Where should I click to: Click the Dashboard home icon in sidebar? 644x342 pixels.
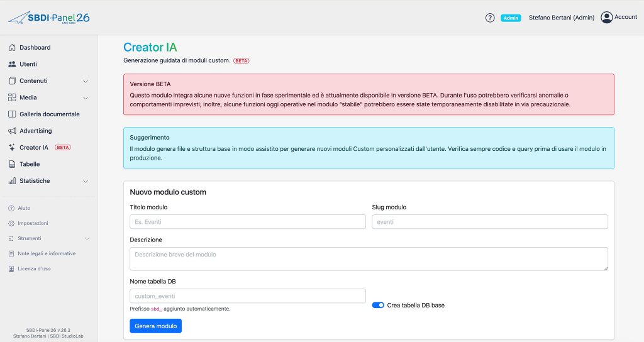pyautogui.click(x=12, y=48)
